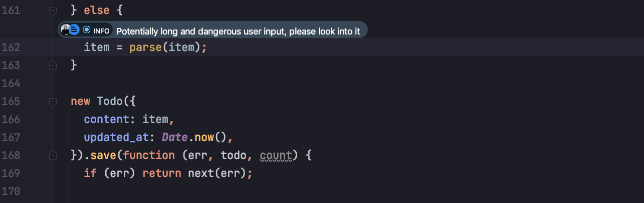Click line number 162 in the gutter

click(11, 47)
